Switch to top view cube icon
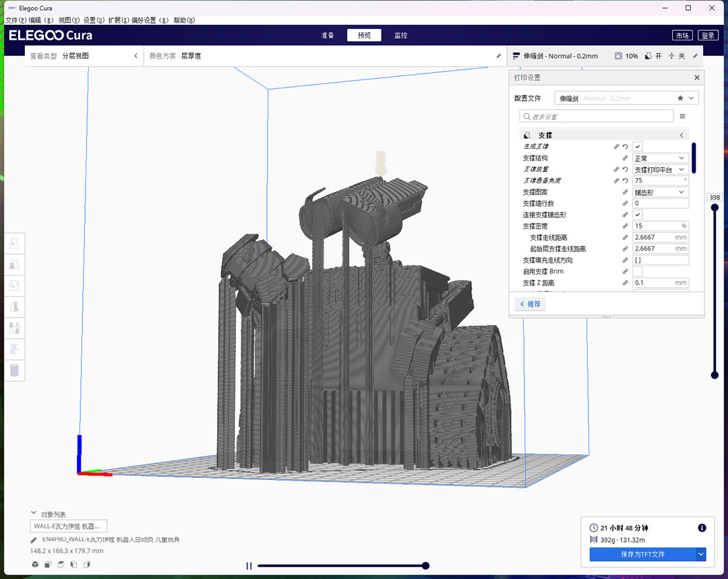728x579 pixels. click(61, 565)
